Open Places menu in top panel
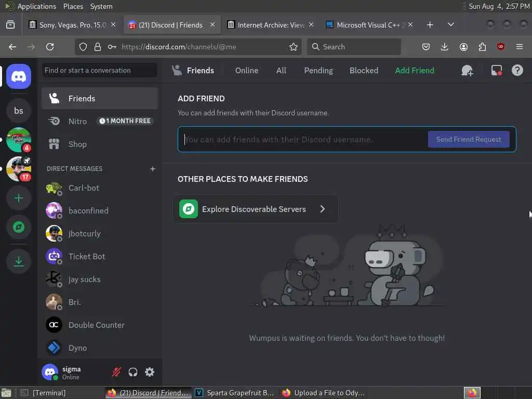 pos(73,6)
